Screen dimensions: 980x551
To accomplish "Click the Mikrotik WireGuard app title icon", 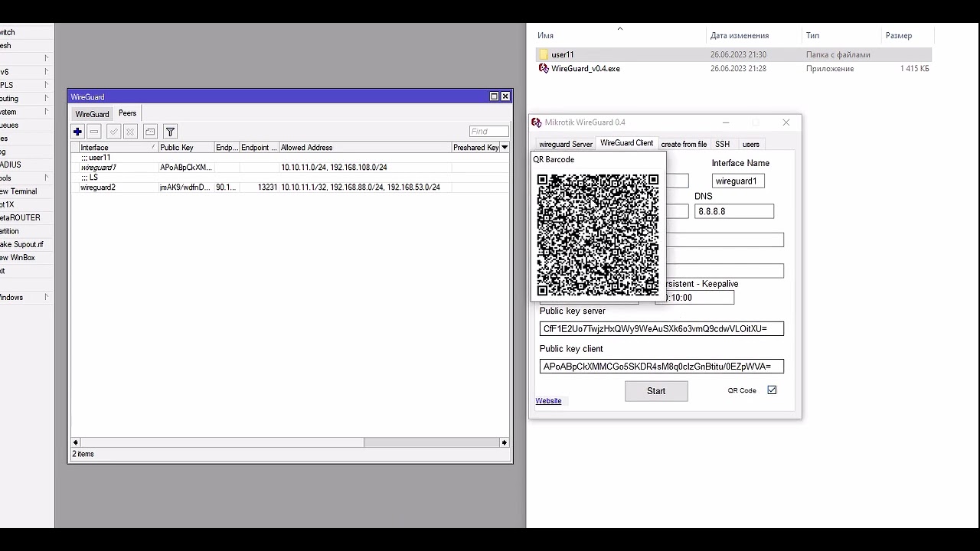I will point(537,122).
